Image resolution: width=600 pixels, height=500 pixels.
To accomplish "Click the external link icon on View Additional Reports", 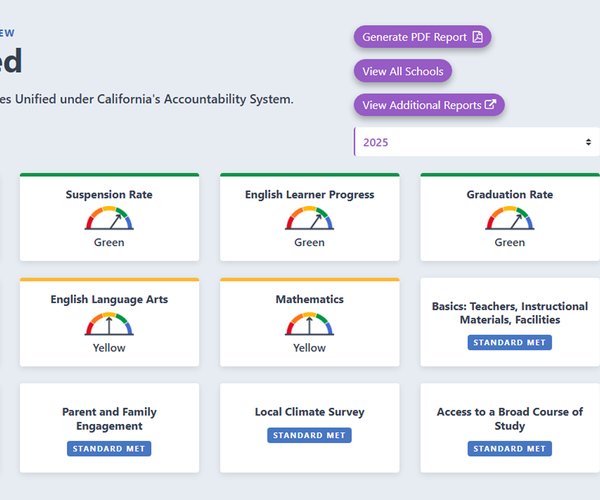I will tap(490, 104).
